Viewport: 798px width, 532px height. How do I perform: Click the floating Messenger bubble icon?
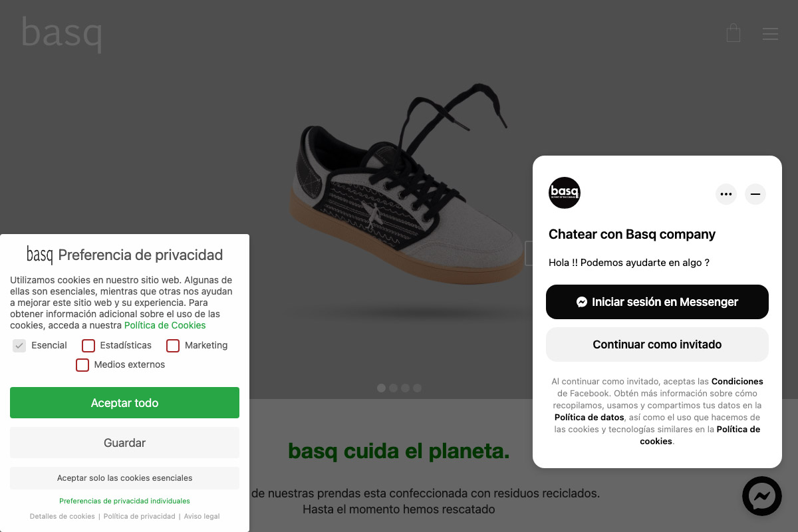[762, 496]
